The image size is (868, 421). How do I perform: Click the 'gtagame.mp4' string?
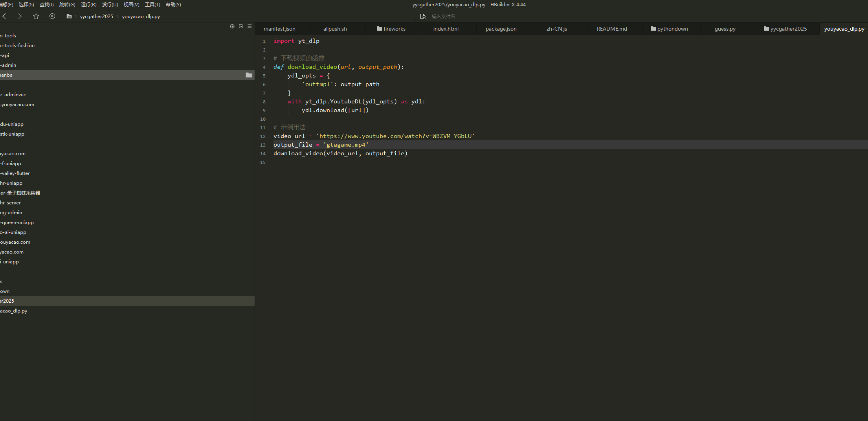coord(346,145)
